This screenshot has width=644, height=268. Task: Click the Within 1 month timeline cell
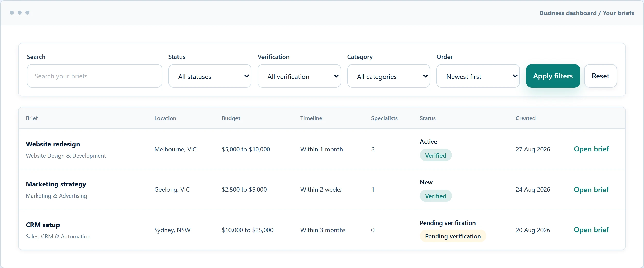[321, 149]
